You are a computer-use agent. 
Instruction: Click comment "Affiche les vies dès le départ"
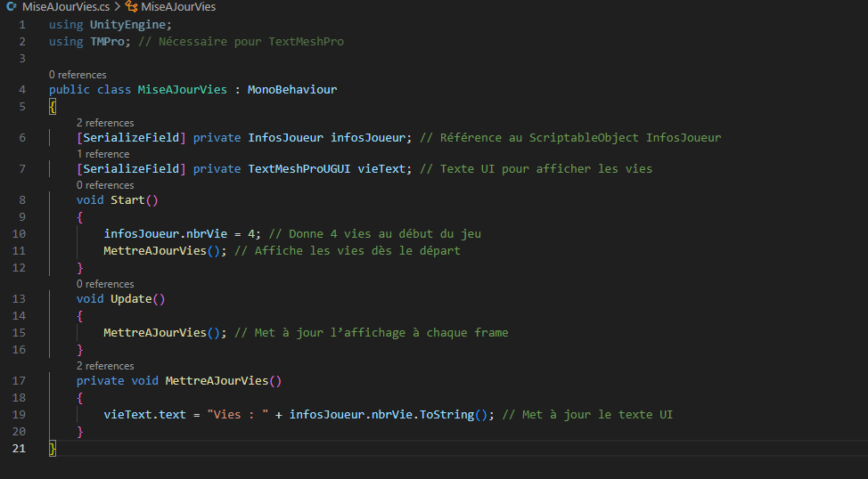click(x=357, y=250)
